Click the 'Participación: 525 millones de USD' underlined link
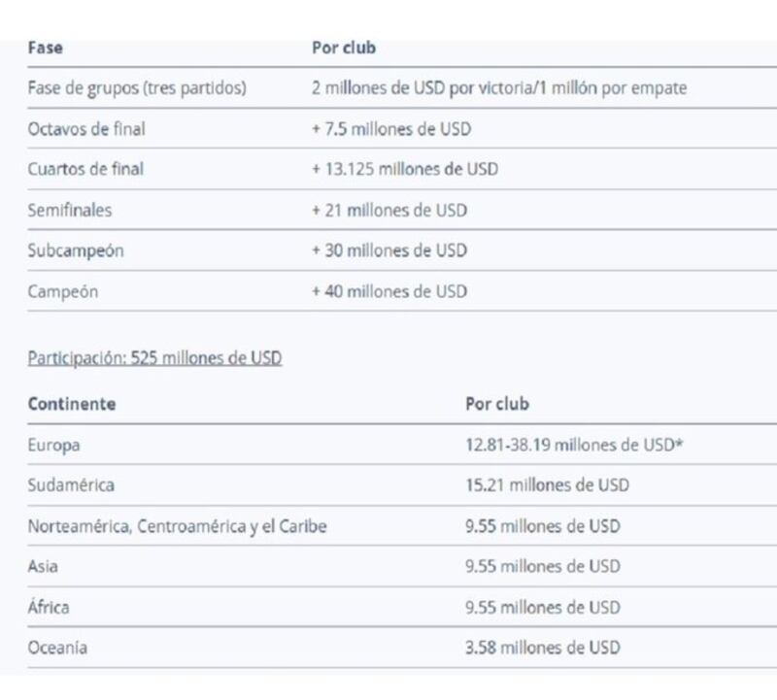Viewport: 777px width, 700px height. pyautogui.click(x=154, y=358)
